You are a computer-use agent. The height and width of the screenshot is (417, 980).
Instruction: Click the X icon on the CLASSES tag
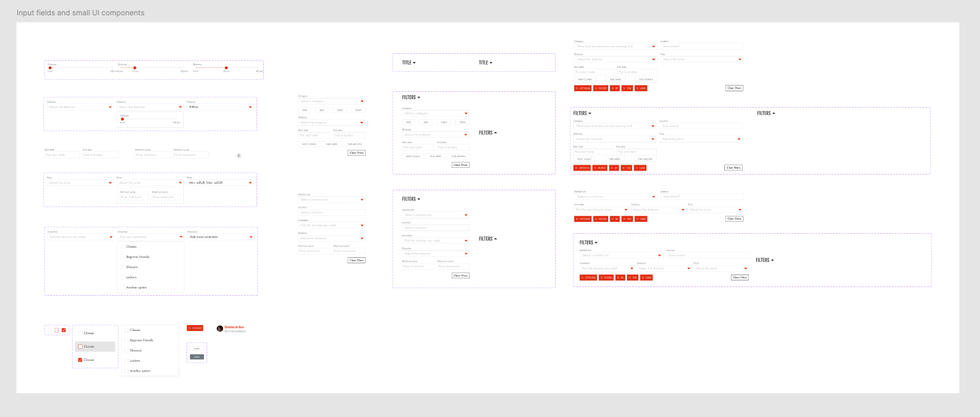coord(190,328)
